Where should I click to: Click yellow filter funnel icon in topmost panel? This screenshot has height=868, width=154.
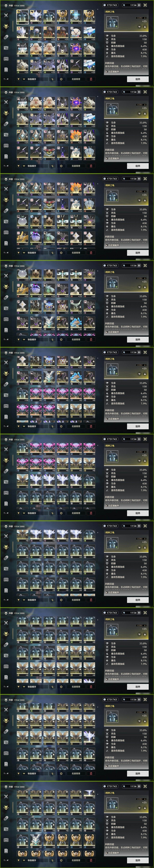pyautogui.click(x=19, y=79)
